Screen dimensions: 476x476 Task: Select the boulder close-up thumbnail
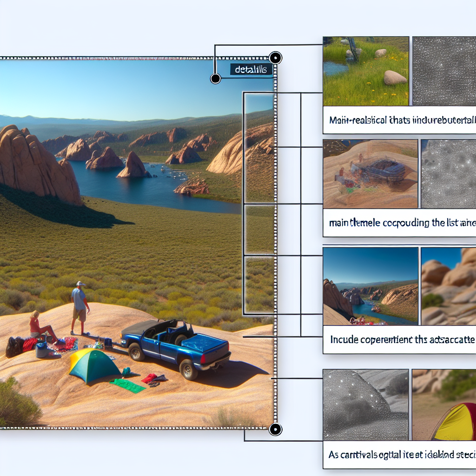[x=448, y=286]
